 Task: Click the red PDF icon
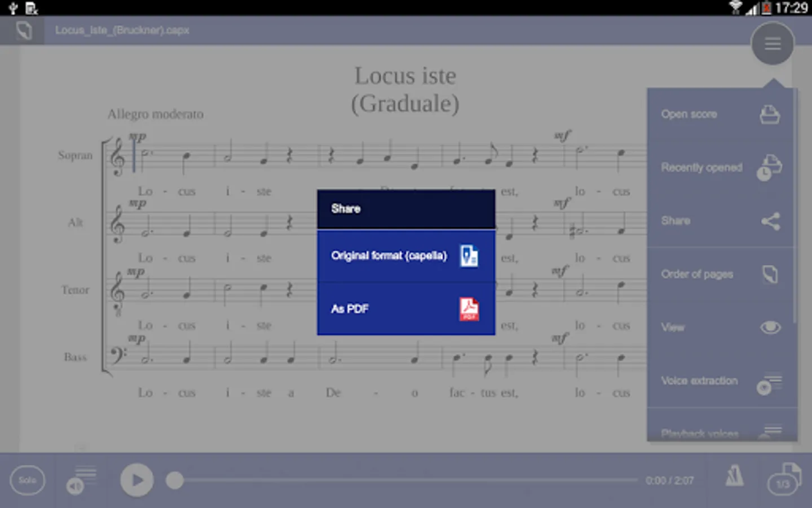click(x=469, y=309)
